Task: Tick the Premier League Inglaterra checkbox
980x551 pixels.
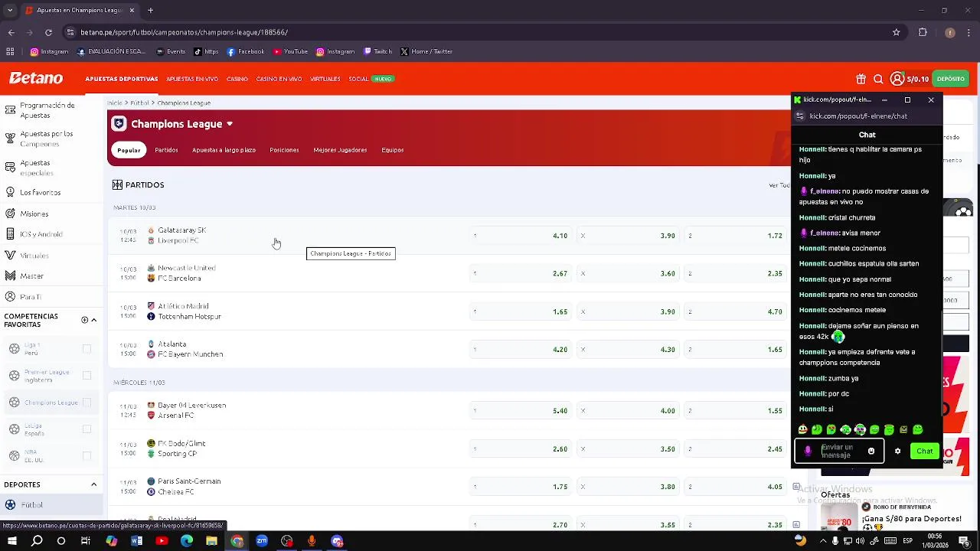Action: pyautogui.click(x=87, y=376)
